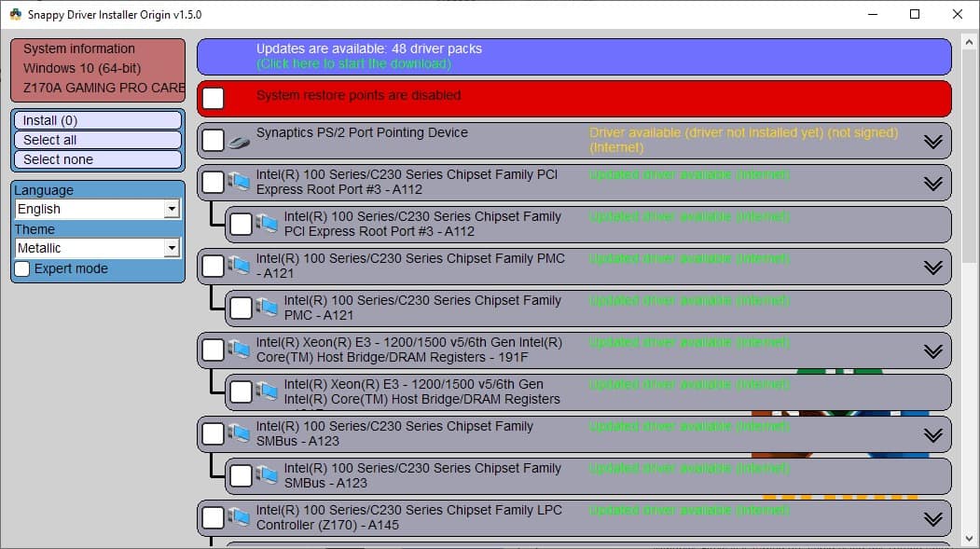Maximize the Snappy Driver Installer window
The image size is (980, 549).
click(915, 14)
